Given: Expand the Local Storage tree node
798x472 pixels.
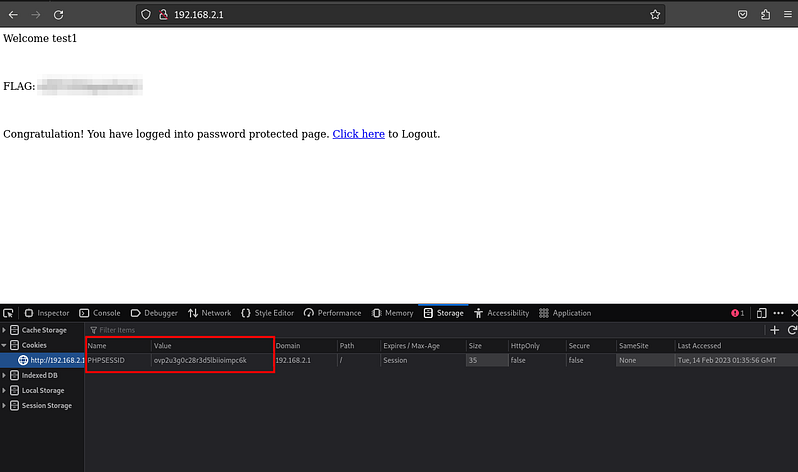Looking at the screenshot, I should tap(4, 390).
